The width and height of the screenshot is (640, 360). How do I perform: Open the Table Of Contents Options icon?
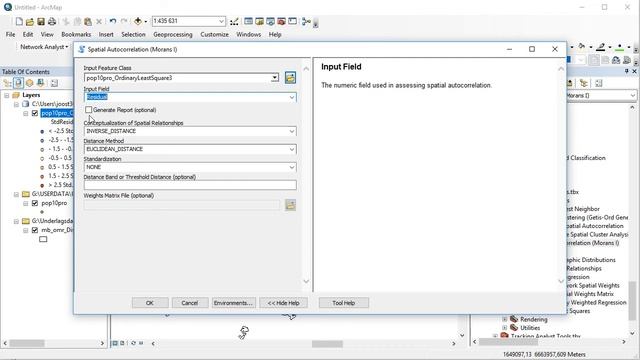[x=54, y=83]
